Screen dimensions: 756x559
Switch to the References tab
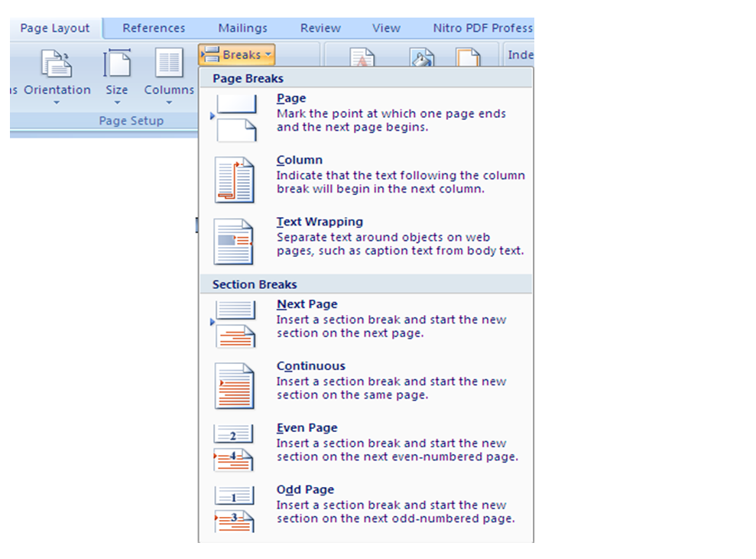154,28
